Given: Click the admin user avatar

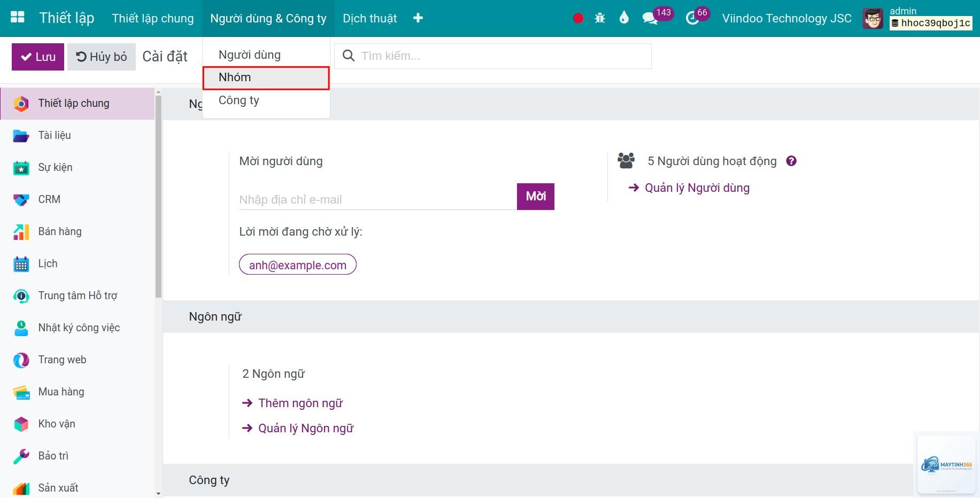Looking at the screenshot, I should (873, 19).
